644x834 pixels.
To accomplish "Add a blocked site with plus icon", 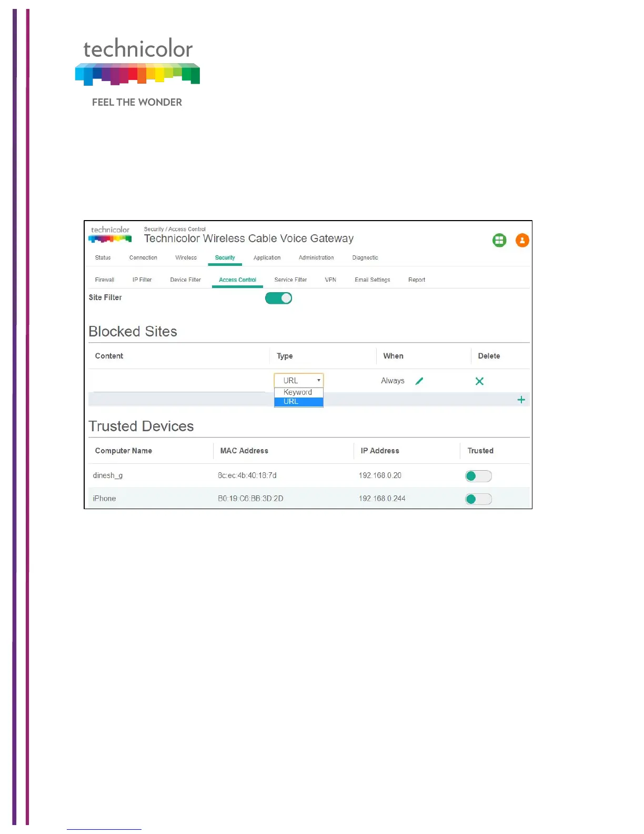I will pos(521,400).
